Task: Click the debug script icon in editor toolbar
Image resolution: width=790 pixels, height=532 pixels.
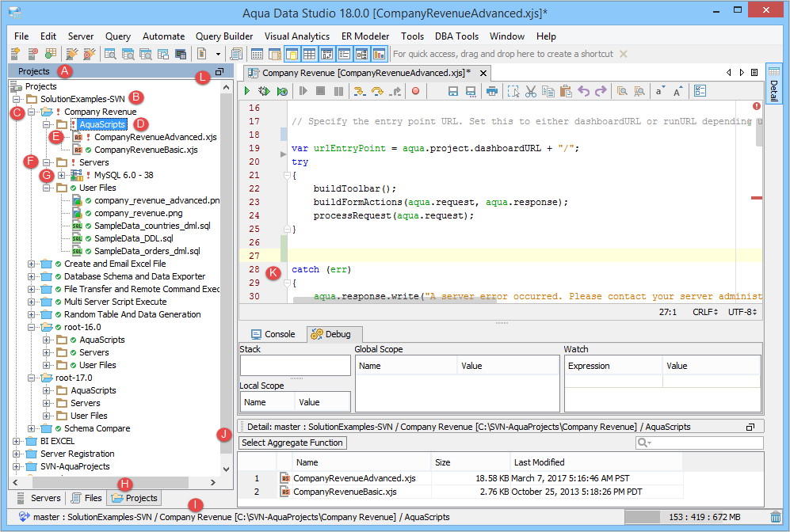Action: click(x=265, y=92)
